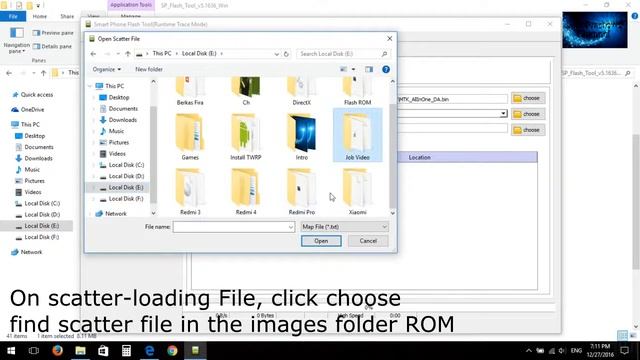The width and height of the screenshot is (640, 360).
Task: Select the Application Tools ribbon tab
Action: click(131, 5)
